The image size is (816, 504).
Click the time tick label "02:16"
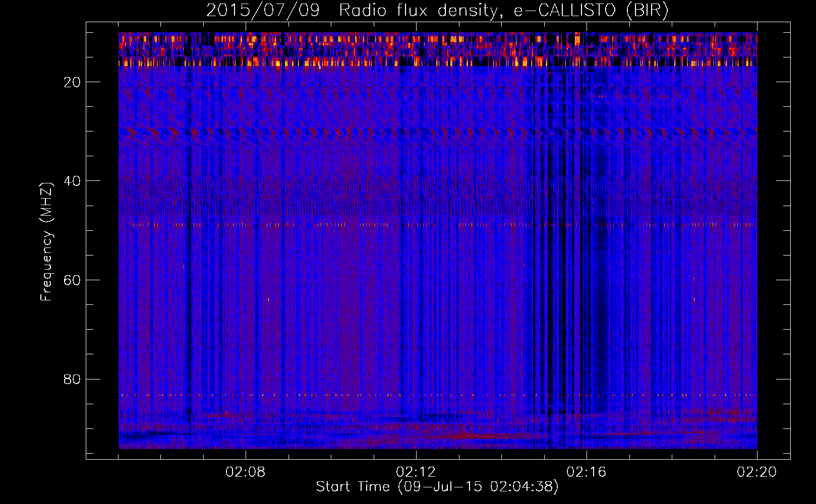[587, 472]
